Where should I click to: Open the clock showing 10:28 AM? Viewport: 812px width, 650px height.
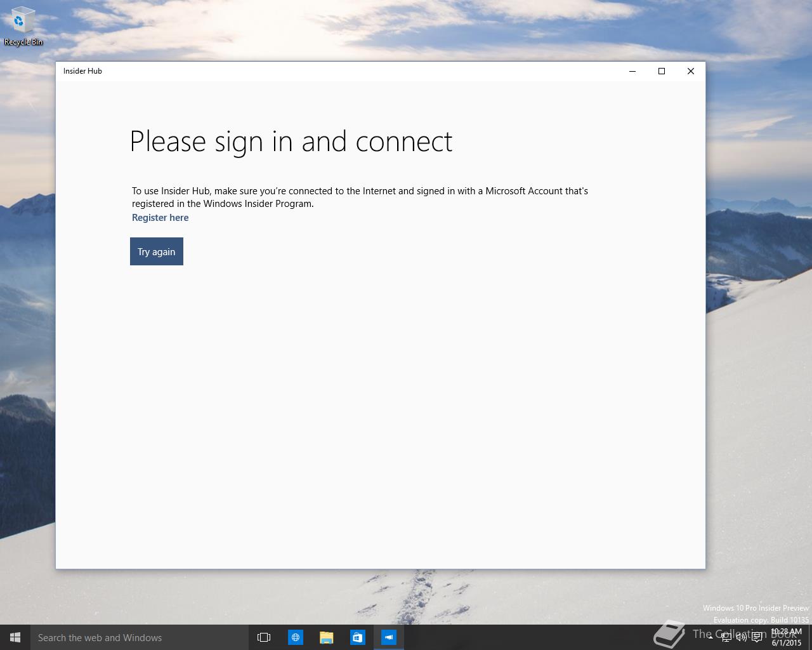787,637
